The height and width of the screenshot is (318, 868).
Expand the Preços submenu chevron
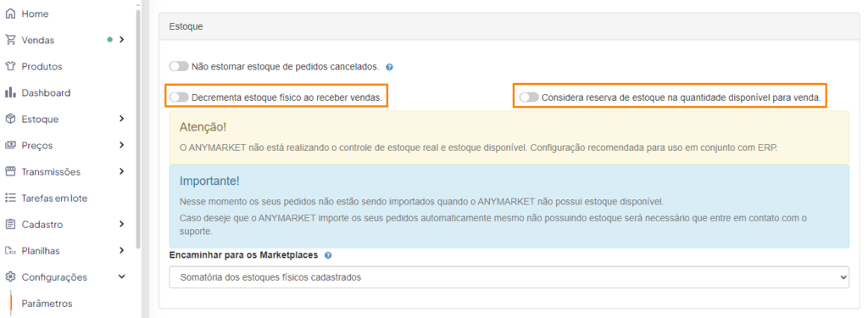(x=122, y=145)
